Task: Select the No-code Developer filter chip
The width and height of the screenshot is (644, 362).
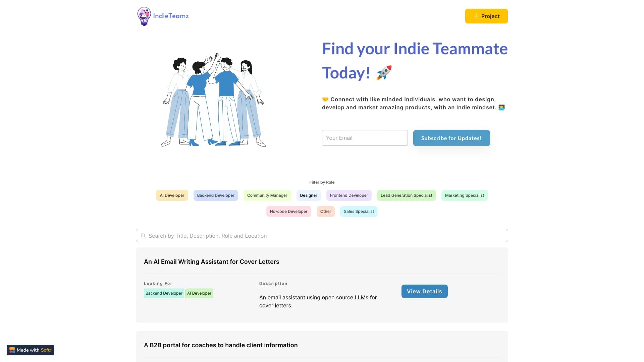Action: click(288, 211)
